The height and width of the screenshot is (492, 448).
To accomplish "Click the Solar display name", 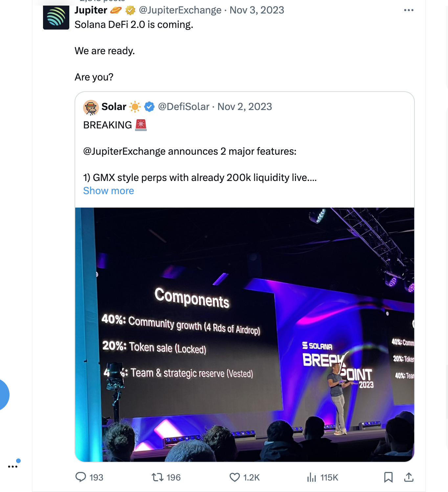I will [114, 107].
